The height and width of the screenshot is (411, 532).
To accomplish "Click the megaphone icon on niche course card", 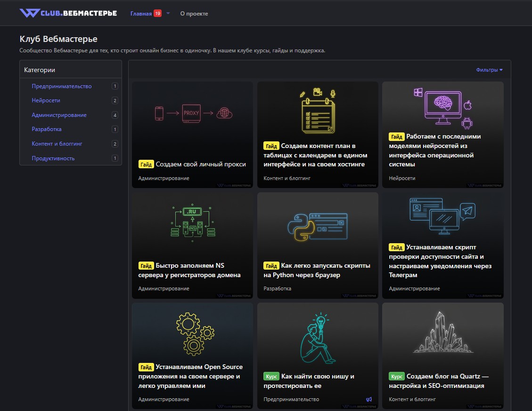I will (369, 399).
